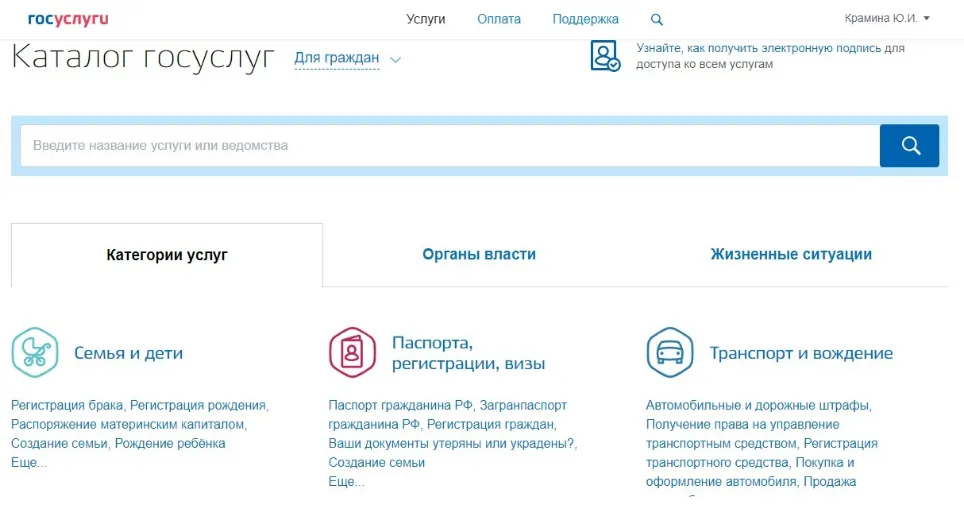Viewport: 964px width, 506px height.
Task: Open Паспорт гражданина РФ link
Action: click(x=400, y=405)
